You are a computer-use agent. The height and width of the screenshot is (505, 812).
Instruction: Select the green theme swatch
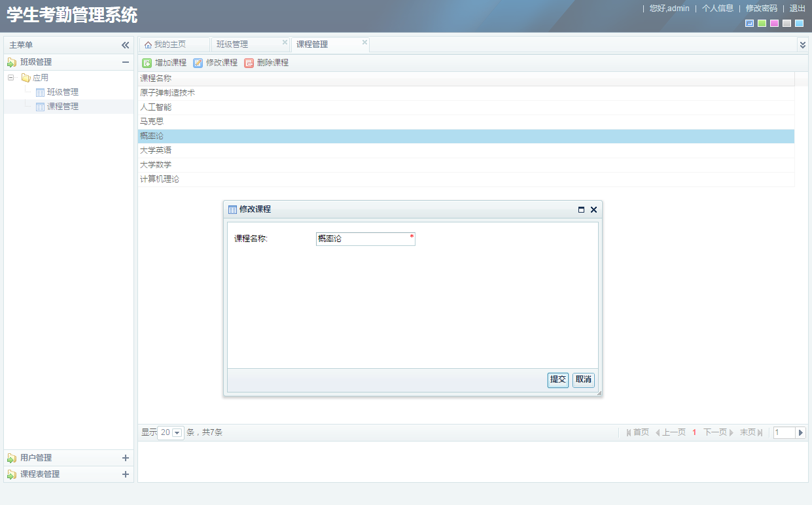(x=762, y=24)
